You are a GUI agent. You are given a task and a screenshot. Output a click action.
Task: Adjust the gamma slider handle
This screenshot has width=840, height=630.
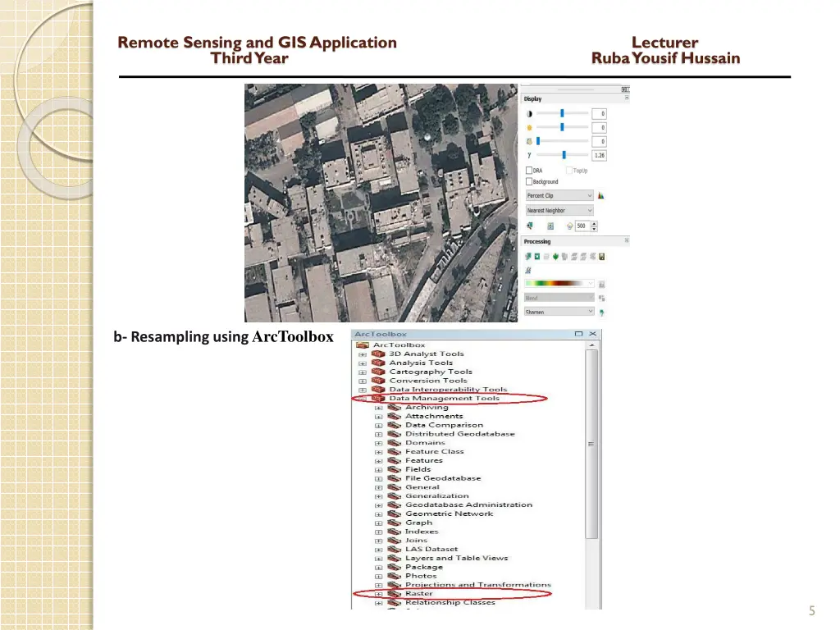564,155
